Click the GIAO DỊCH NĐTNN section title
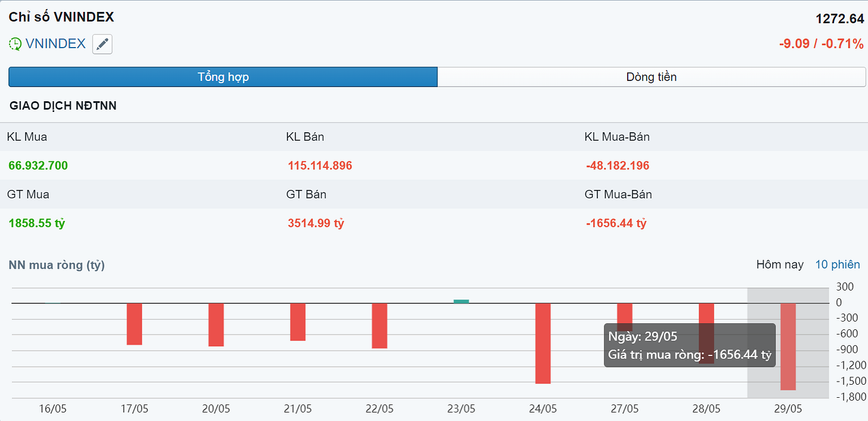Screen dimensions: 868x421 point(63,106)
